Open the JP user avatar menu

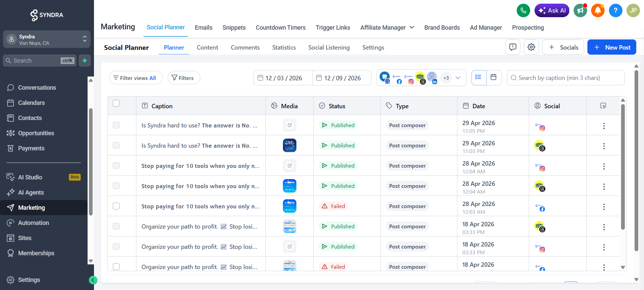coord(633,10)
